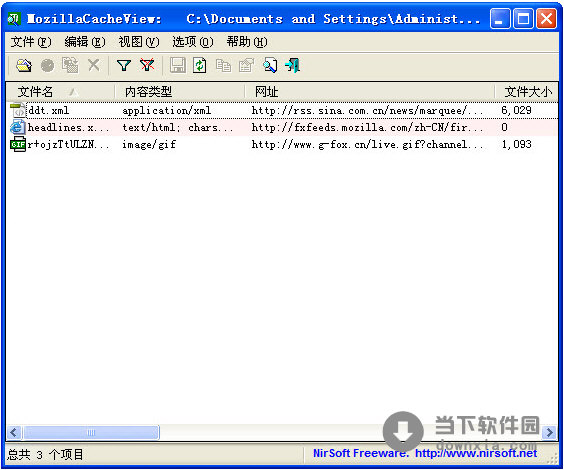Click the copy selected cache files icon

point(70,65)
